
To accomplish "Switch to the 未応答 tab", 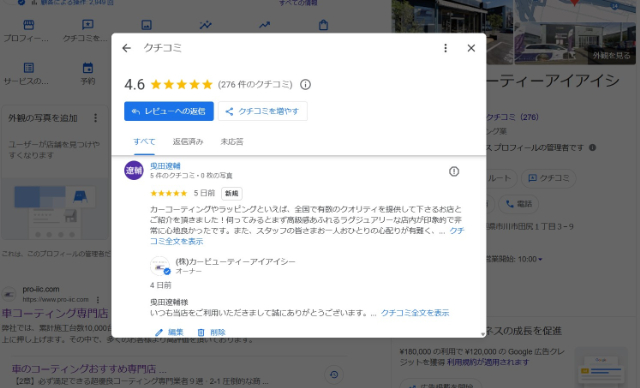I will (x=232, y=142).
